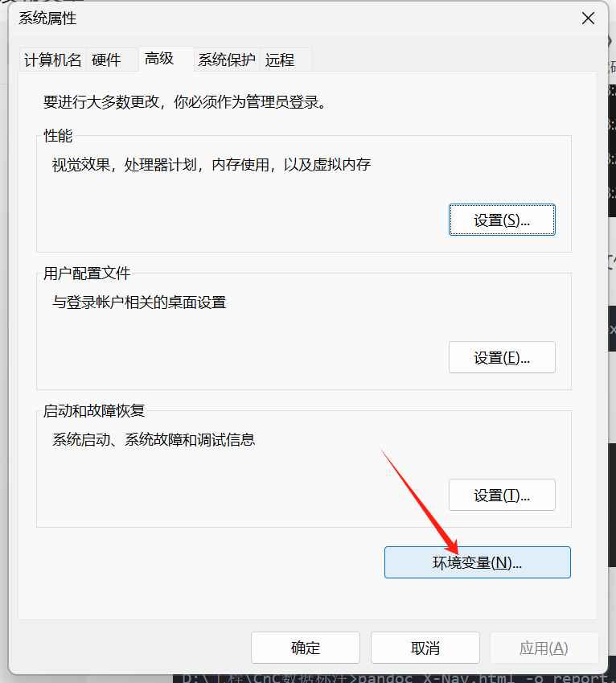The height and width of the screenshot is (683, 616).
Task: Confirm with the 确定 button
Action: click(x=306, y=648)
